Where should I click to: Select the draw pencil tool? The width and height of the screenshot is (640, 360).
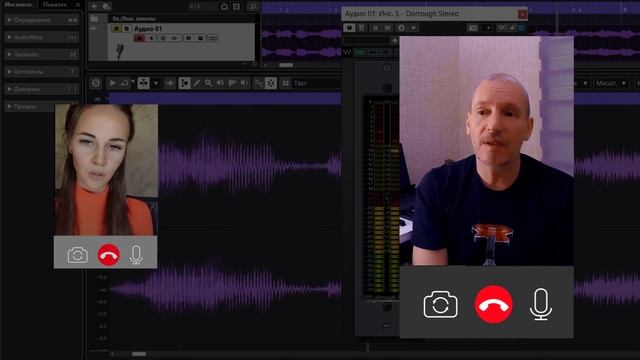point(197,83)
